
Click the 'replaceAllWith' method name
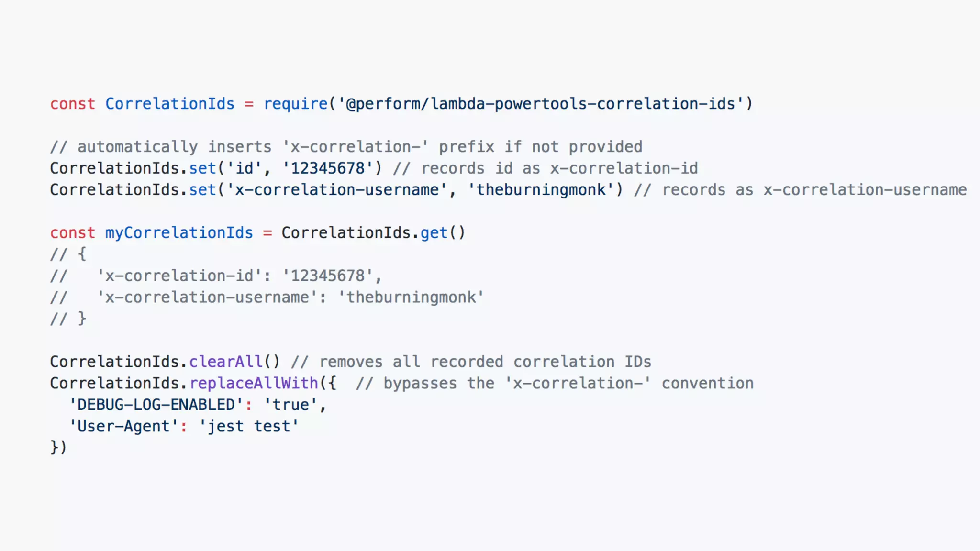click(254, 384)
